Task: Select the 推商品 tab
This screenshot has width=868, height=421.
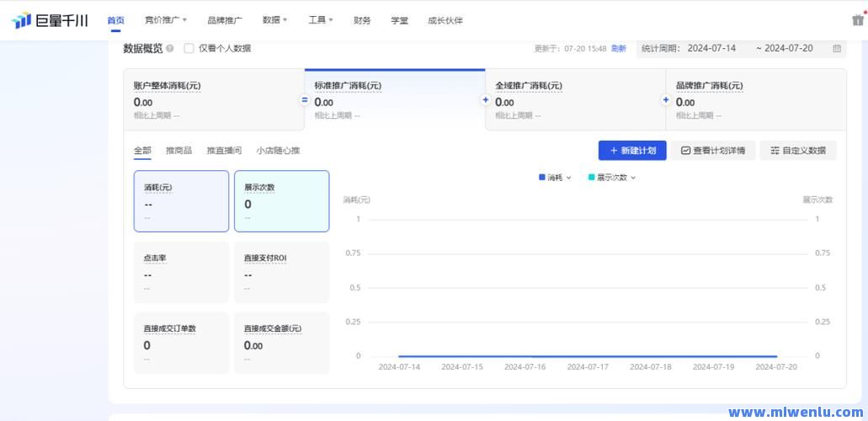Action: coord(178,151)
